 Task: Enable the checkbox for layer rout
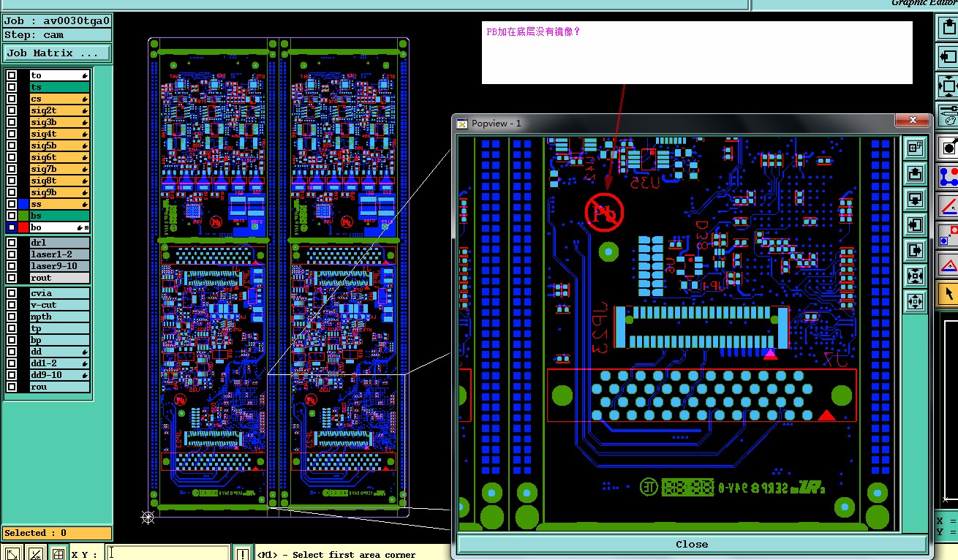(x=12, y=278)
